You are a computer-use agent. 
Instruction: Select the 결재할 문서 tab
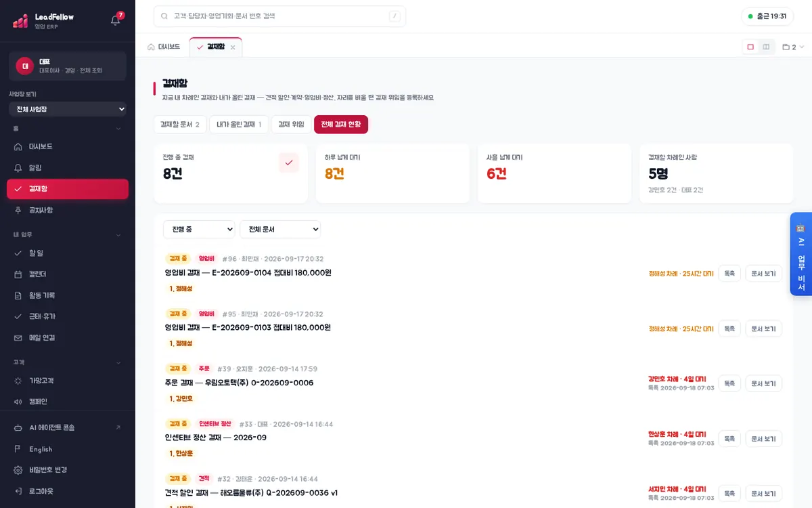tap(180, 125)
